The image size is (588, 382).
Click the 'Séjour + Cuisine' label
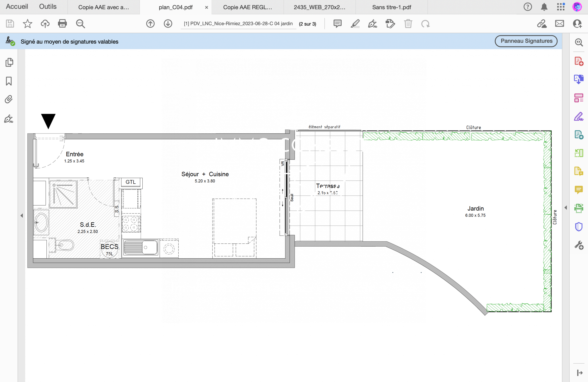[205, 174]
